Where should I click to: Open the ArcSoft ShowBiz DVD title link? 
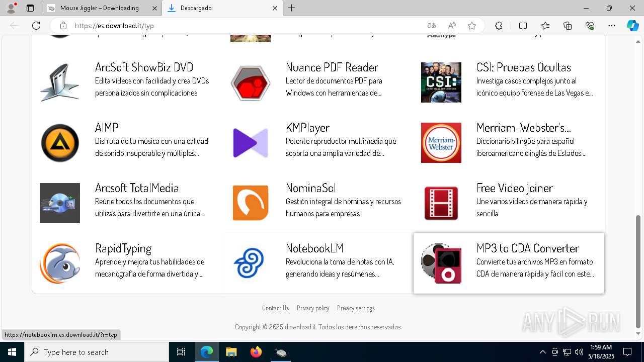coord(144,67)
